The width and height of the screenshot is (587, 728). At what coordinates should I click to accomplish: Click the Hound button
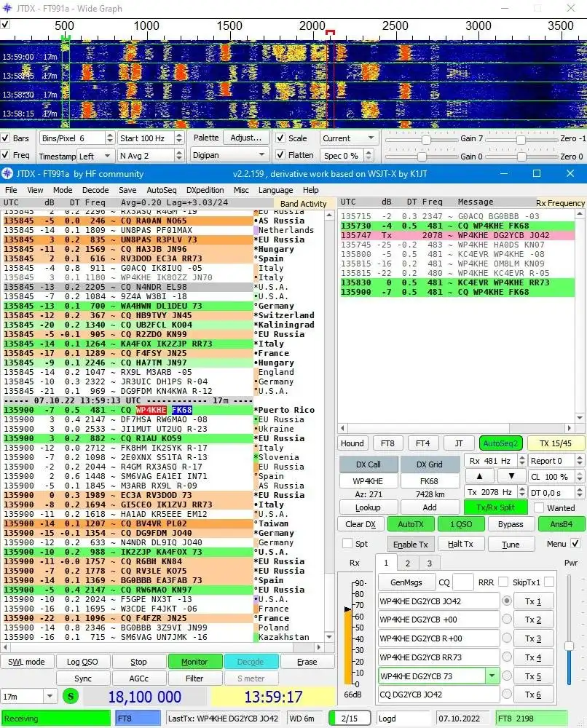point(352,443)
